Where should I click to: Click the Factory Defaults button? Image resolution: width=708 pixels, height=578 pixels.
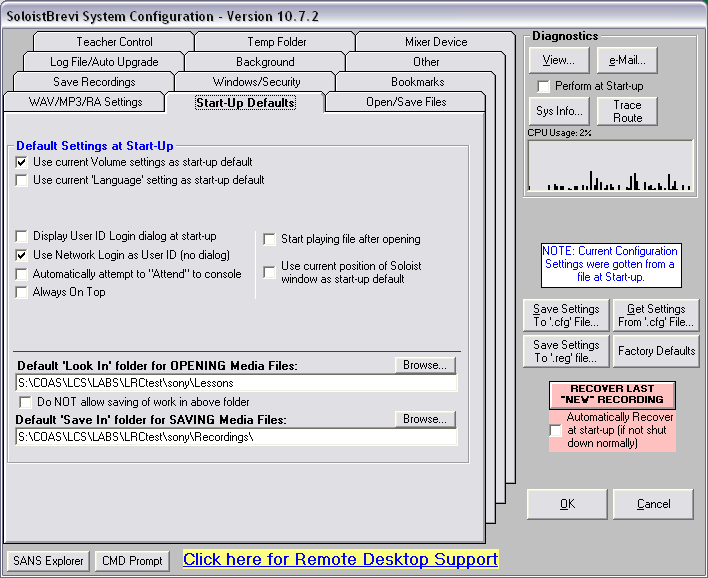pyautogui.click(x=656, y=351)
